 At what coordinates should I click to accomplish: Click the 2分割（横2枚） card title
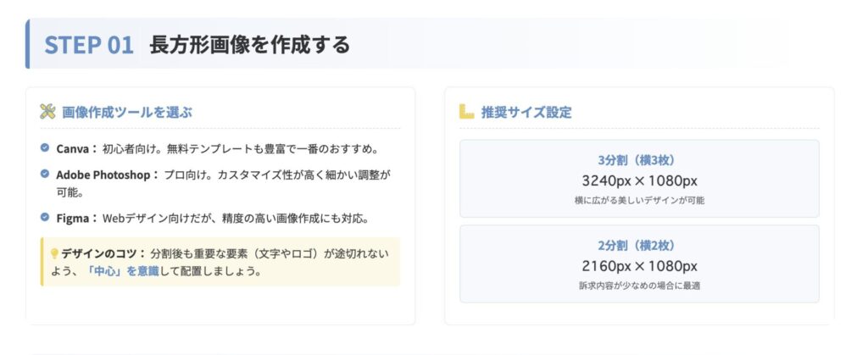[x=639, y=246]
